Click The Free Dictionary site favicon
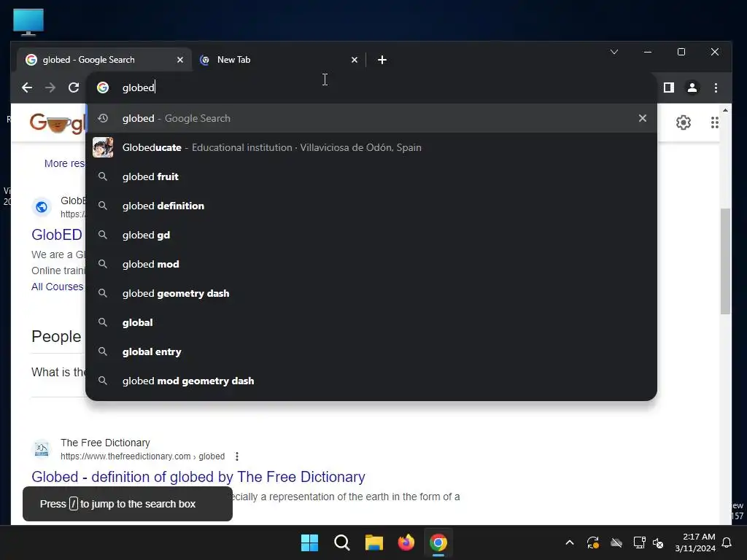Viewport: 747px width, 560px height. [42, 449]
